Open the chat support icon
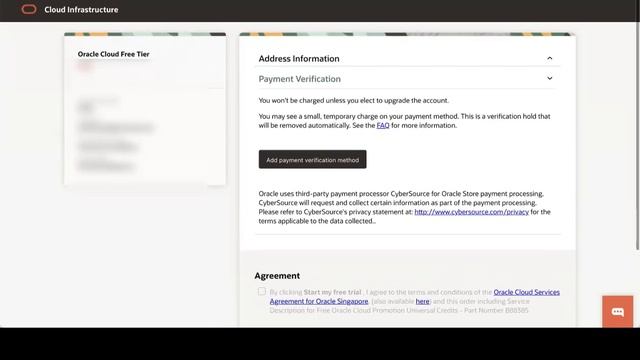Viewport: 640px width, 360px height. pos(618,312)
